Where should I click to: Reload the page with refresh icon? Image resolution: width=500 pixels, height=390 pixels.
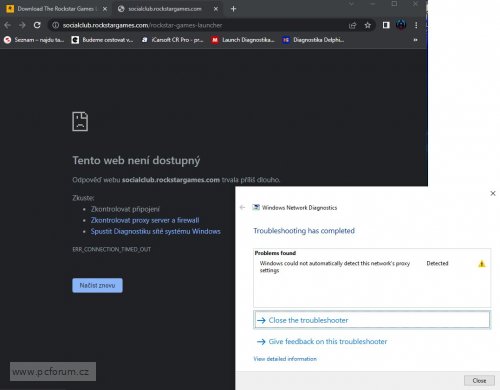pyautogui.click(x=37, y=25)
